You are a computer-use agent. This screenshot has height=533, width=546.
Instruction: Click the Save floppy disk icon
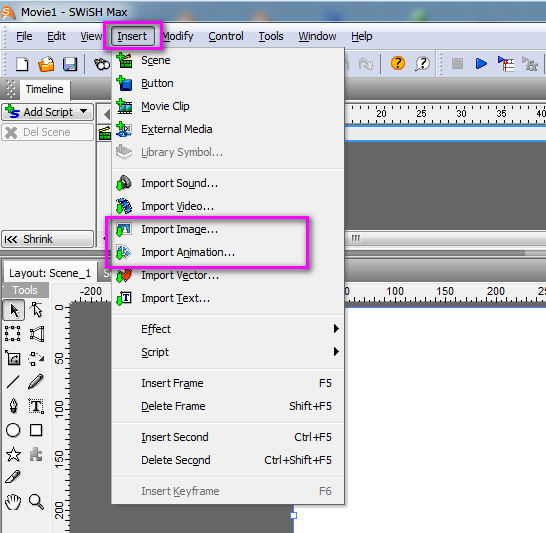click(x=70, y=64)
